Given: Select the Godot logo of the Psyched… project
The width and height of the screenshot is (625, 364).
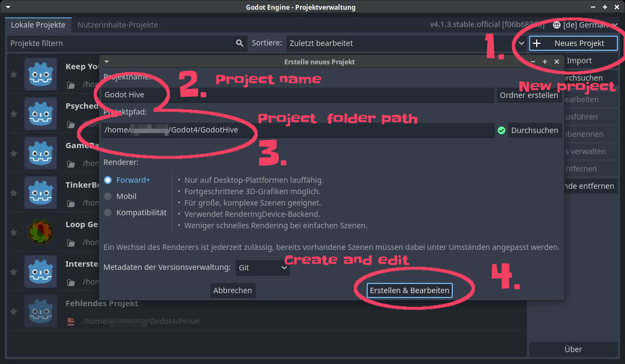Looking at the screenshot, I should click(x=41, y=114).
